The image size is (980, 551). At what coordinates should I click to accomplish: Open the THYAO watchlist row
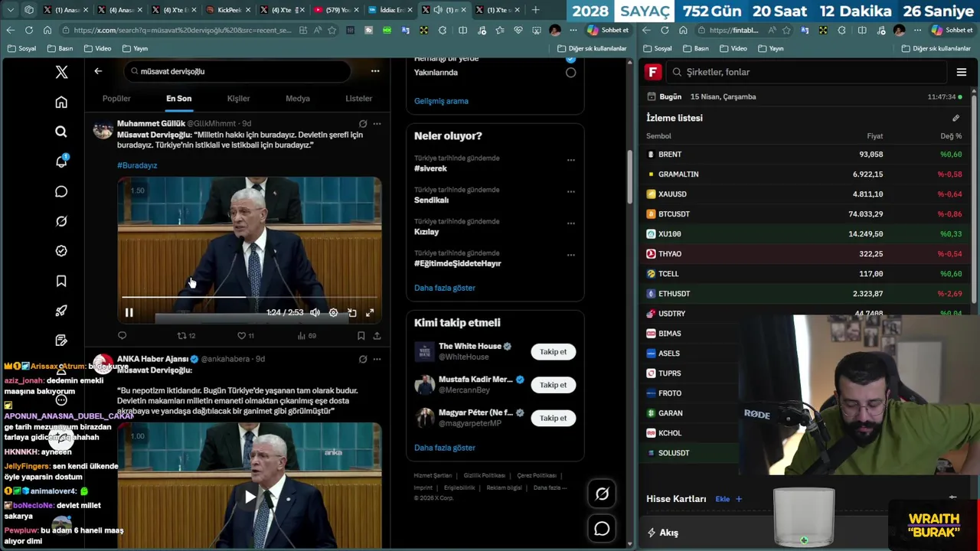[x=804, y=254]
